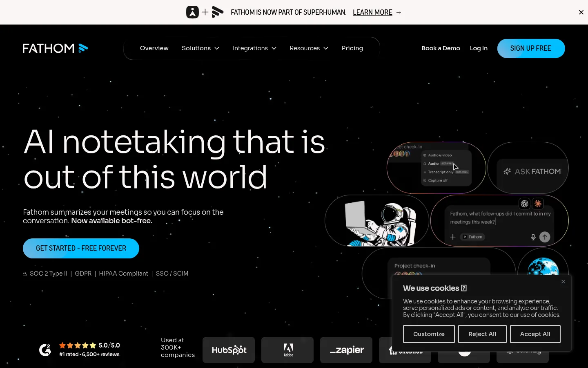Viewport: 588px width, 368px height.
Task: Click the GDPR compliance text
Action: pyautogui.click(x=83, y=274)
